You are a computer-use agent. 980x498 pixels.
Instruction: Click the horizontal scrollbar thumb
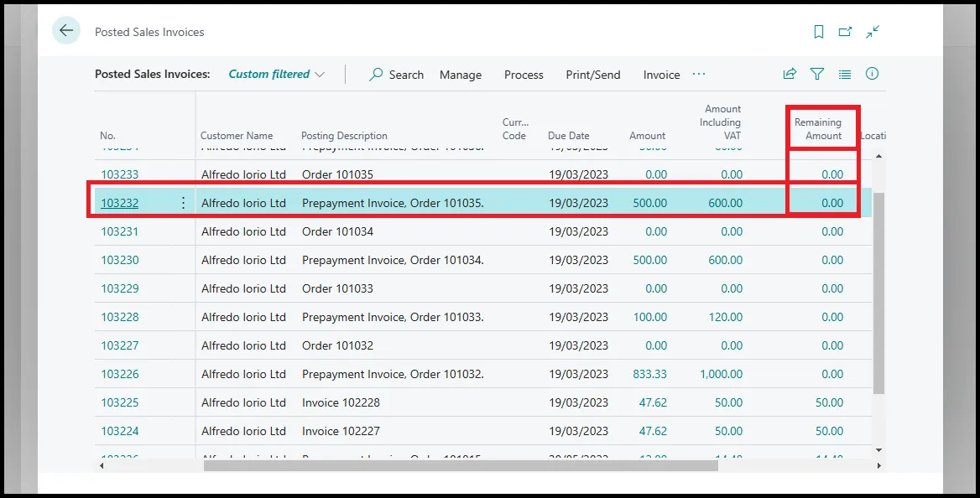point(461,465)
